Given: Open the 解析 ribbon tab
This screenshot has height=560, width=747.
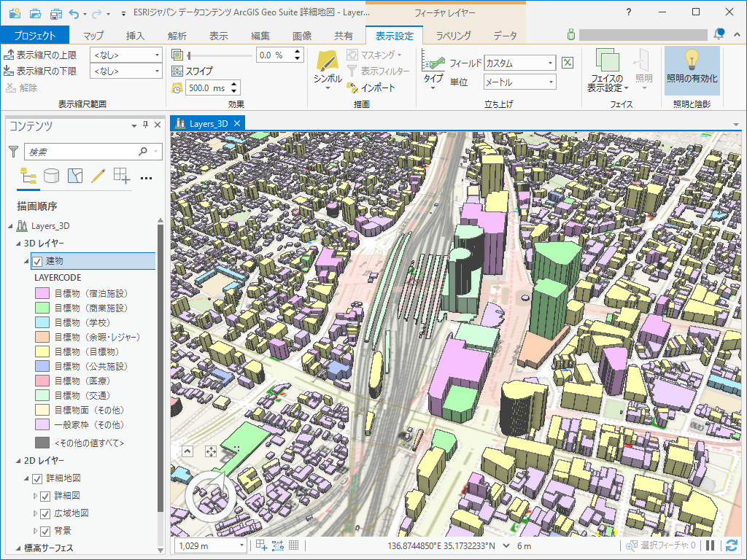Looking at the screenshot, I should 177,36.
